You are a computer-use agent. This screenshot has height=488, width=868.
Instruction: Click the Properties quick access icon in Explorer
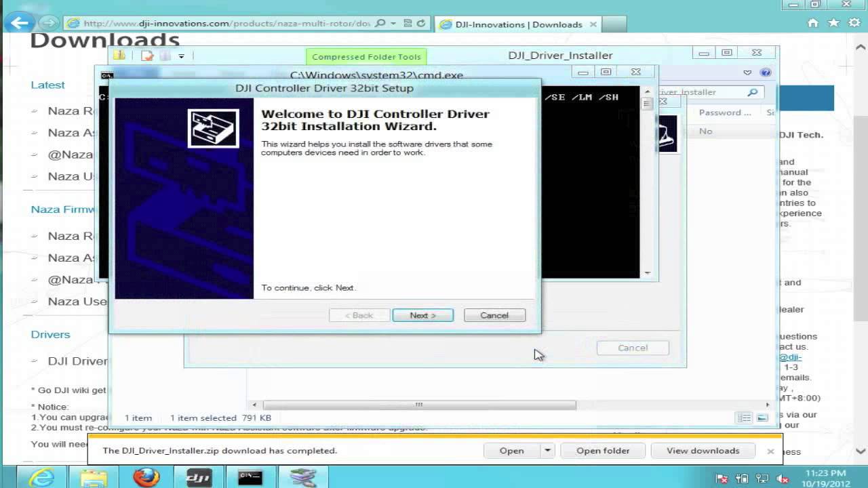pyautogui.click(x=147, y=56)
